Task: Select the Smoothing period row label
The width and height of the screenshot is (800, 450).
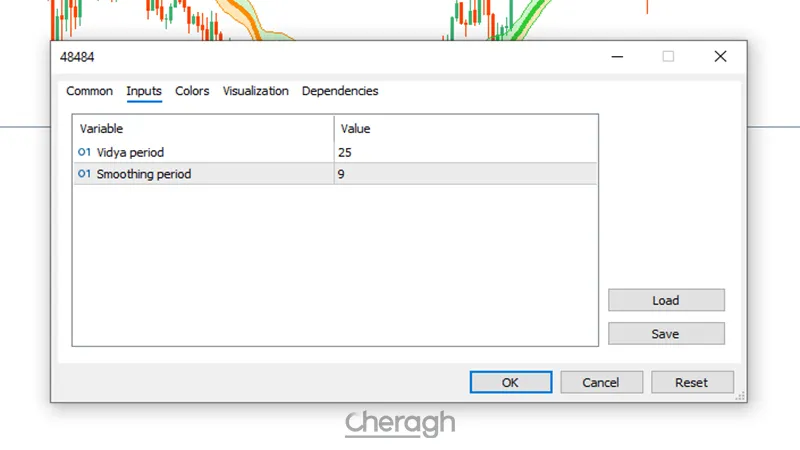Action: (x=143, y=174)
